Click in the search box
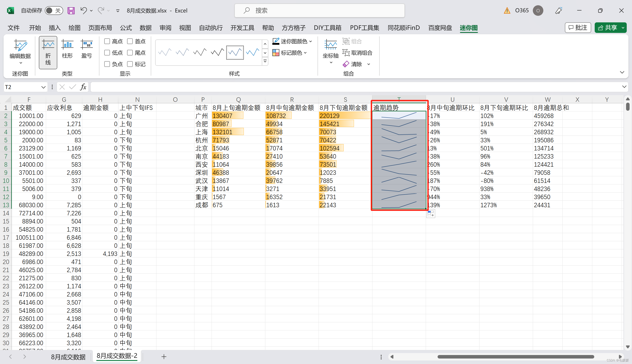This screenshot has height=364, width=632. [320, 11]
